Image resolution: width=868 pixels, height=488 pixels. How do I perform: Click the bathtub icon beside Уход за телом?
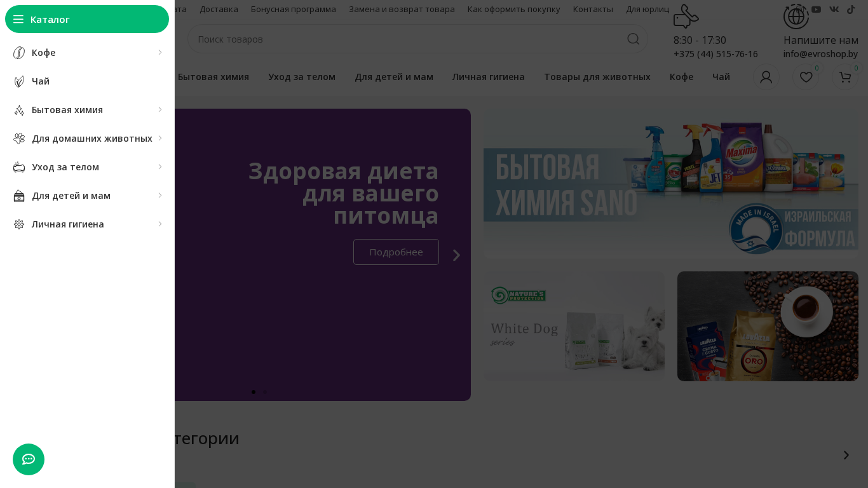click(19, 167)
